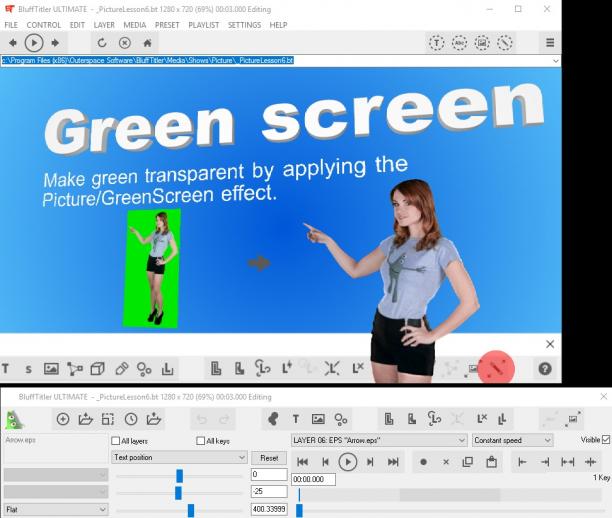This screenshot has height=518, width=612.
Task: Click the Reset button
Action: (x=269, y=458)
